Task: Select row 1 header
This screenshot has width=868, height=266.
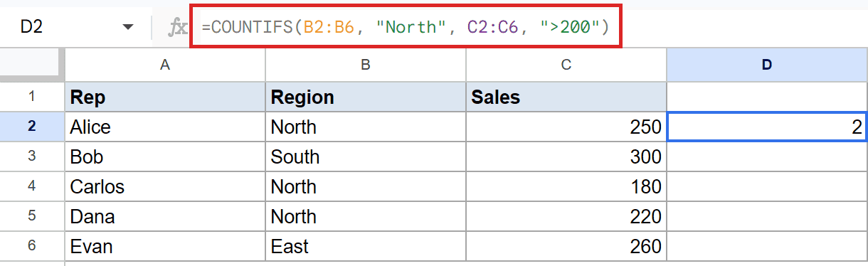Action: 32,97
